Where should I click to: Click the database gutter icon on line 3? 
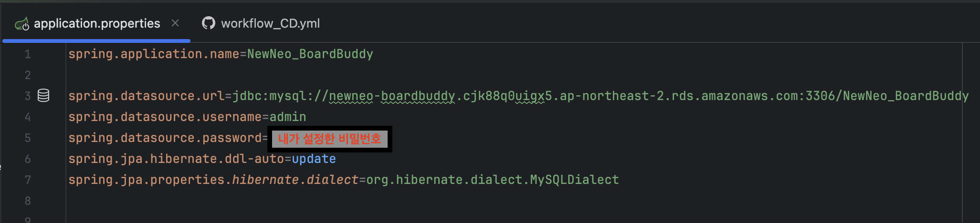coord(43,95)
